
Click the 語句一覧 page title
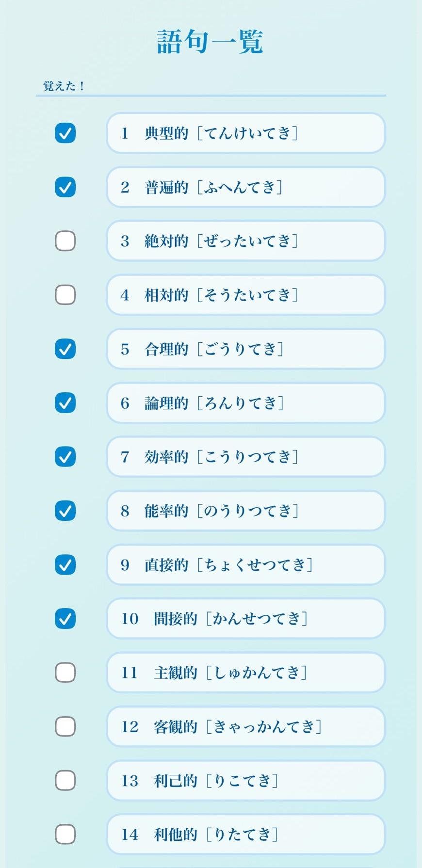[210, 42]
